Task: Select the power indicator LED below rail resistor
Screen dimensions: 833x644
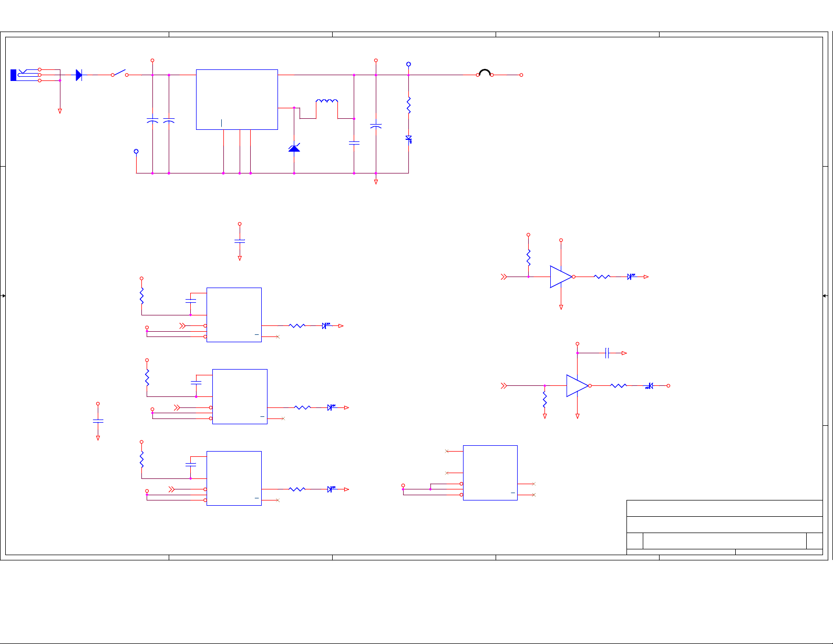Action: click(408, 139)
